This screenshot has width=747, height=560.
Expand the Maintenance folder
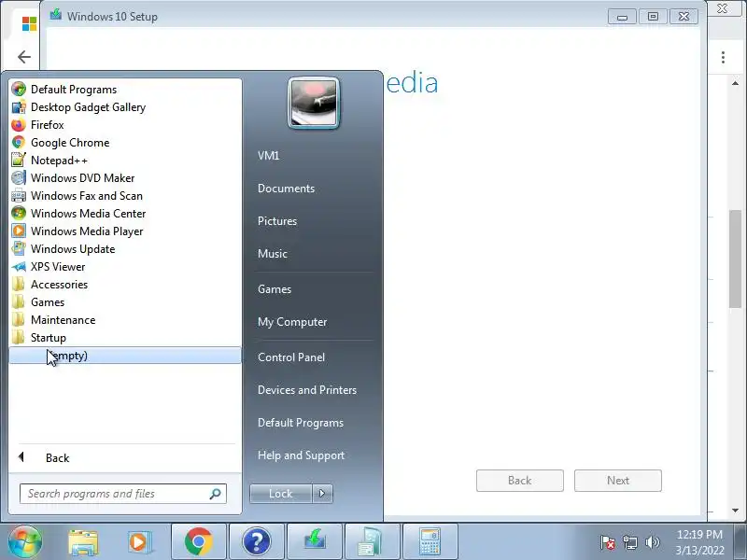125,320
